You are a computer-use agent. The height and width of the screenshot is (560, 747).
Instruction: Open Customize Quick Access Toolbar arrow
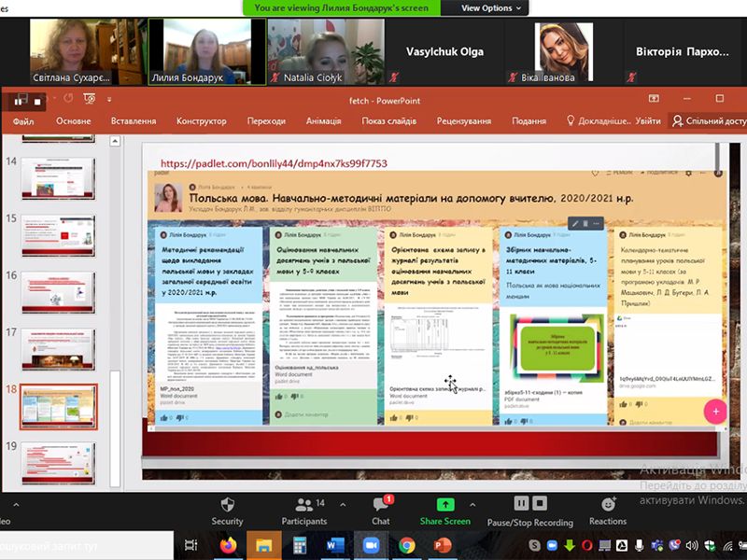(x=109, y=100)
